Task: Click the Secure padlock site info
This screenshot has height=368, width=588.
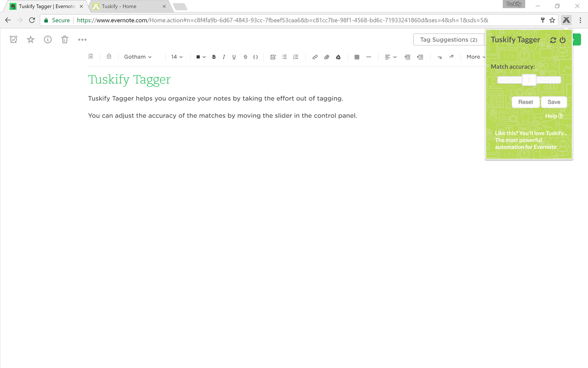Action: [57, 20]
